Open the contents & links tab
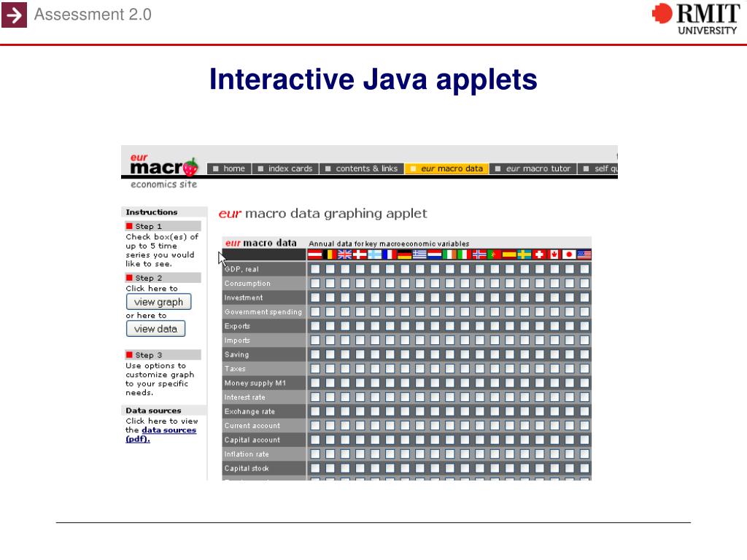 click(x=362, y=168)
